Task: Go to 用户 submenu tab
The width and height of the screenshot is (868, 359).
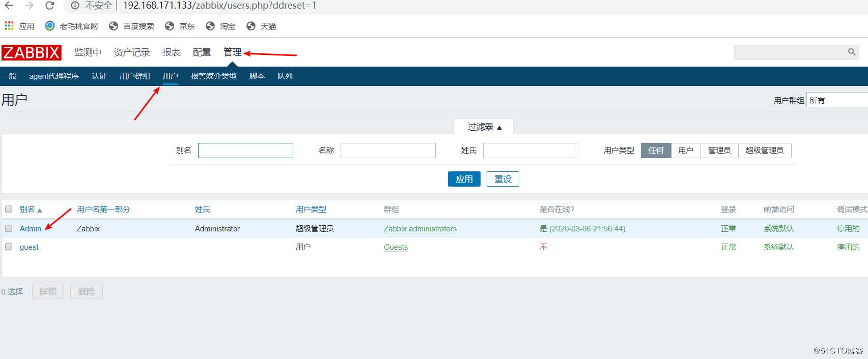Action: click(x=171, y=76)
